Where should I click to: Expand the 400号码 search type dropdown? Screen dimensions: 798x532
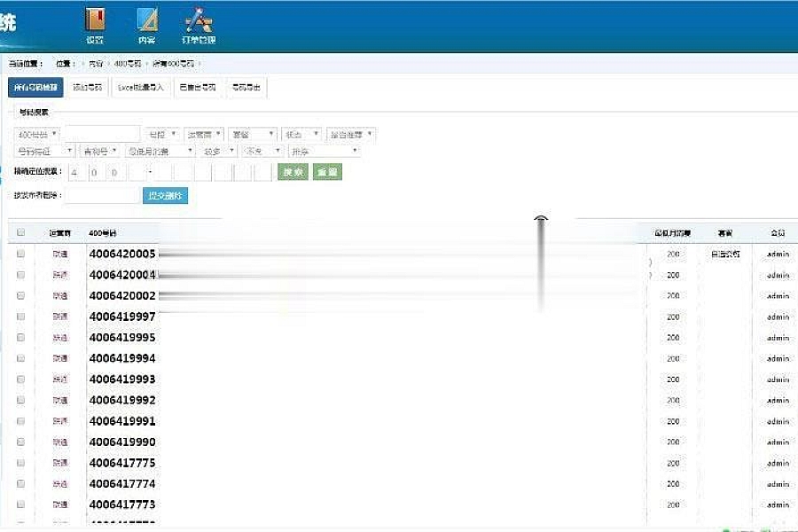(37, 135)
